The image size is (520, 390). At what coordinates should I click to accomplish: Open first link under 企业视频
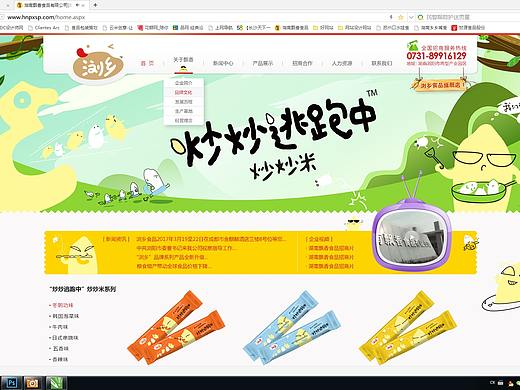pos(330,248)
